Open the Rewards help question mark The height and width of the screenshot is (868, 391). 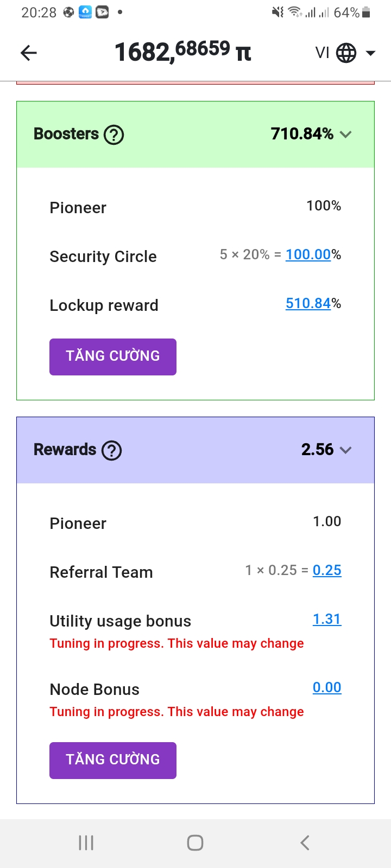[x=112, y=450]
